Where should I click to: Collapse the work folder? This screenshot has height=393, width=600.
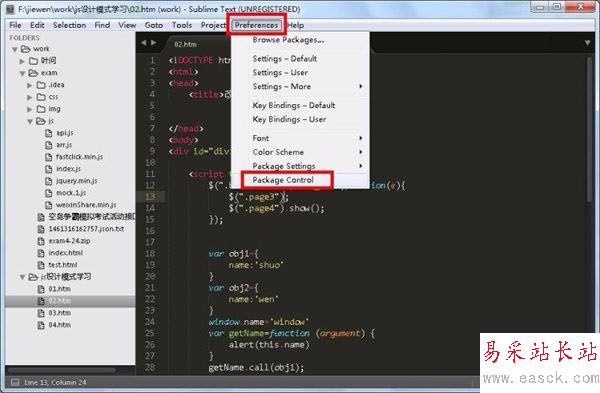pyautogui.click(x=15, y=49)
